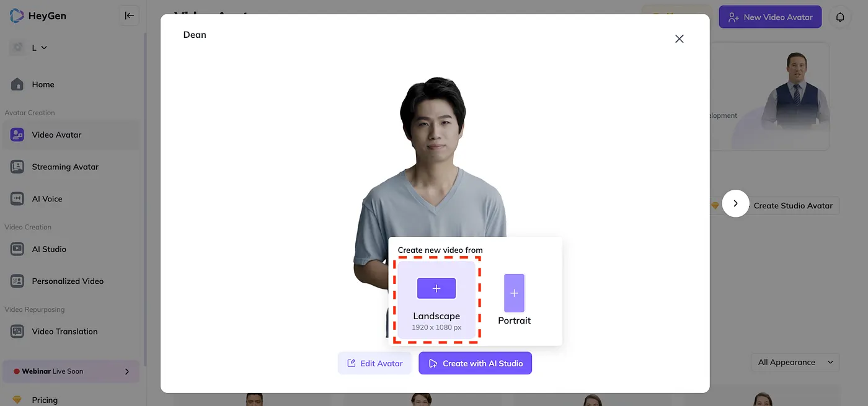
Task: Collapse the sidebar with the arrow button
Action: [129, 15]
